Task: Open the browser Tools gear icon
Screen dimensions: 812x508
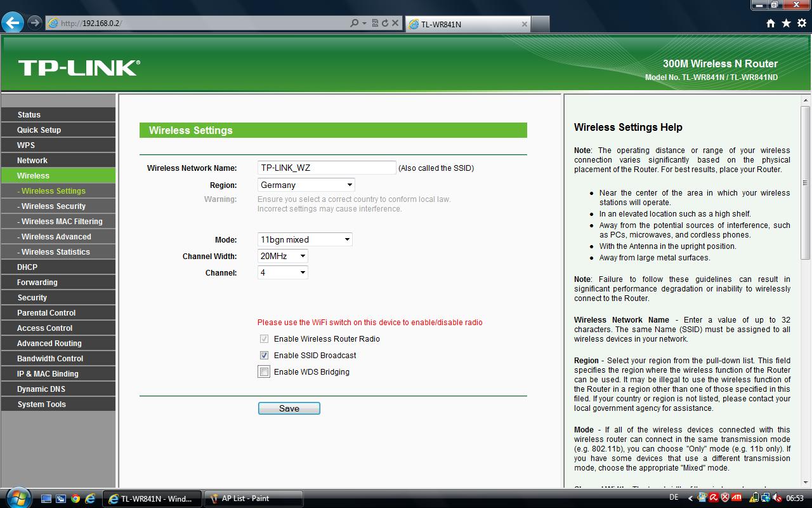Action: point(802,23)
